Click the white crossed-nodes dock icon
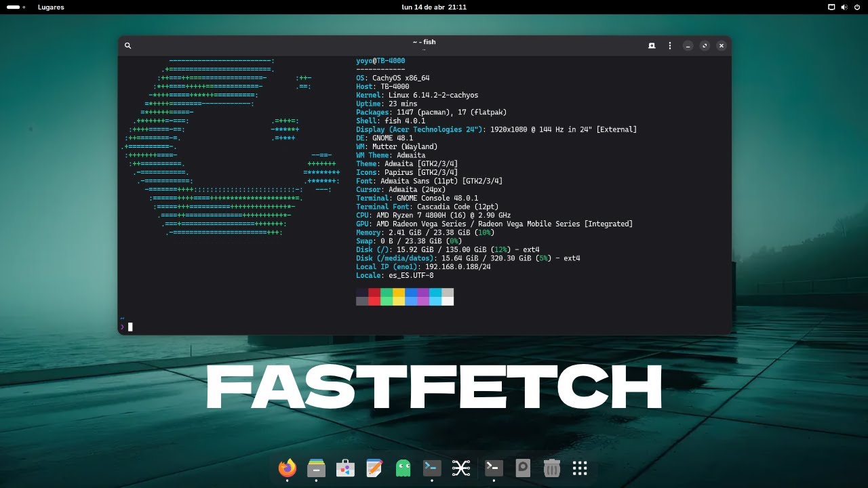Screen dimensions: 868x488 [x=461, y=468]
